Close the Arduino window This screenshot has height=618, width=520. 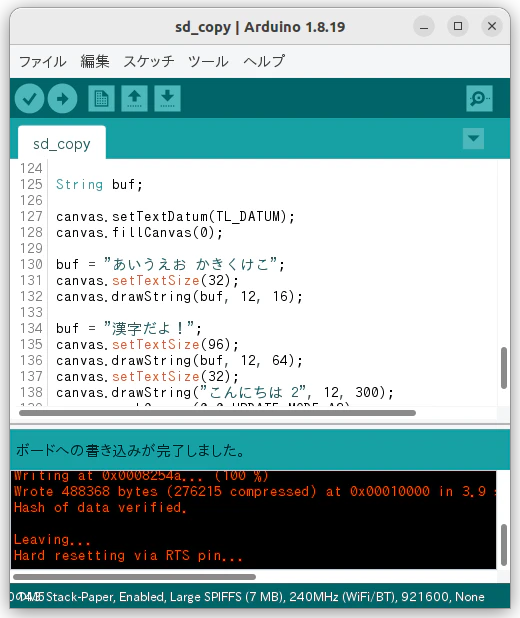pos(492,26)
